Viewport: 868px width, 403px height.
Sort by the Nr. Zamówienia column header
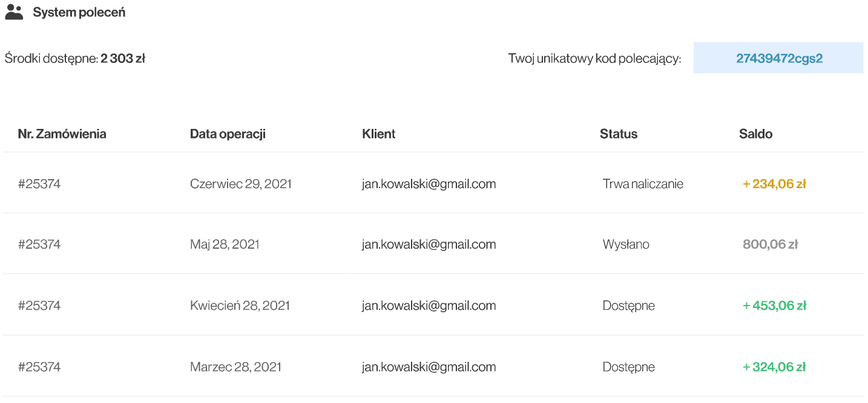pos(62,134)
